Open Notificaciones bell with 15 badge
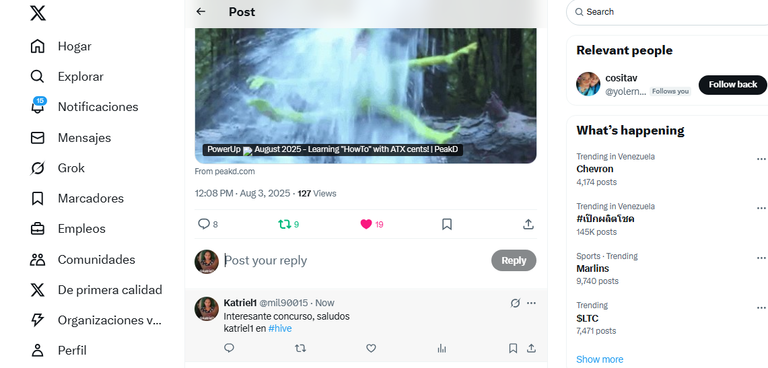The height and width of the screenshot is (368, 768). click(38, 106)
